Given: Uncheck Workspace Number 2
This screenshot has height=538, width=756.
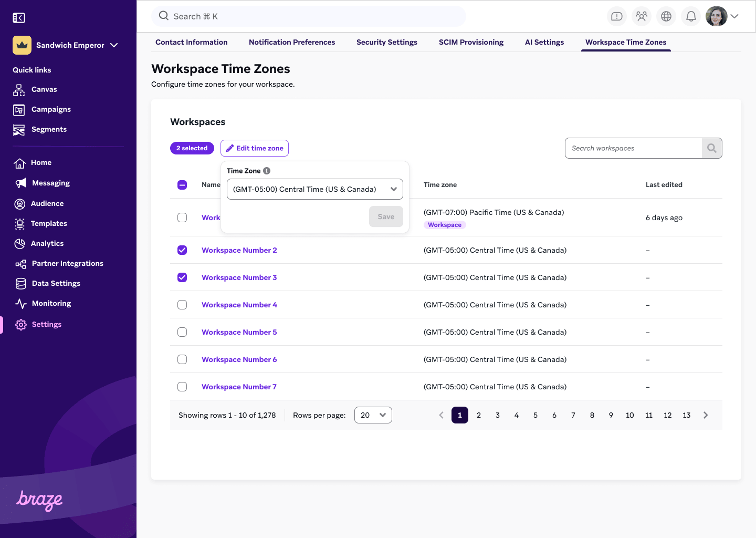Looking at the screenshot, I should (x=182, y=250).
